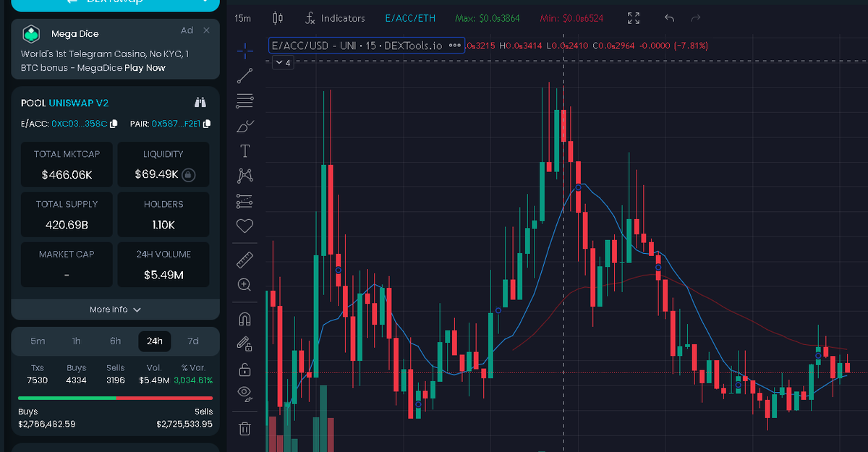
Task: Click the E/ACC/USD chart legend title
Action: click(356, 46)
